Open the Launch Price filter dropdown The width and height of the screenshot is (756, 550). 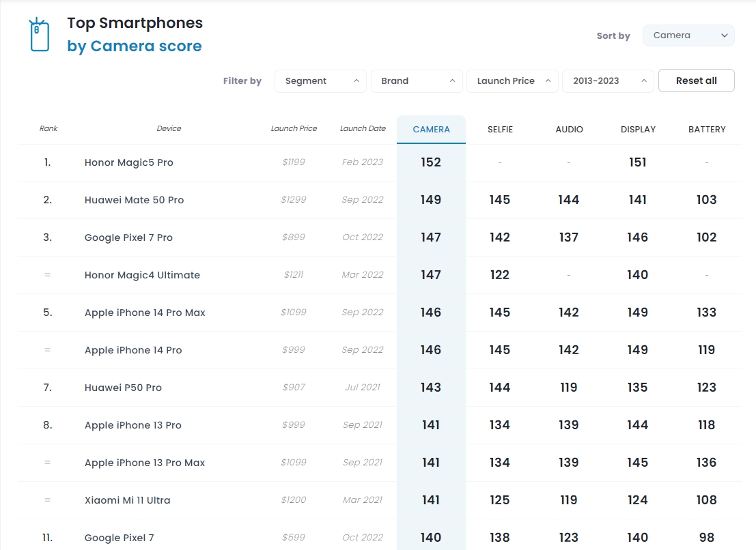tap(512, 81)
